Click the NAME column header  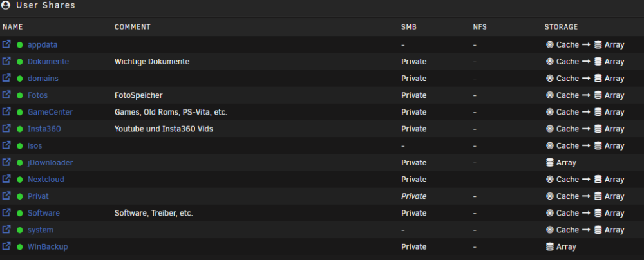(13, 27)
